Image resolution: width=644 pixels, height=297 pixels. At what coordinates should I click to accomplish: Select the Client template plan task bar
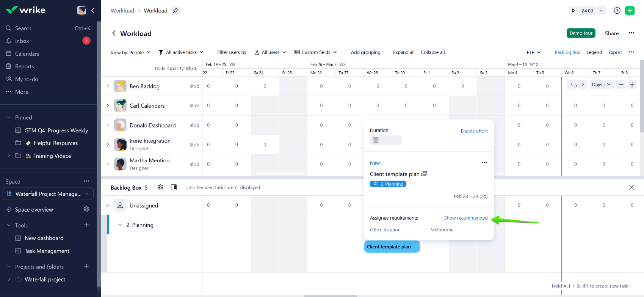point(392,247)
